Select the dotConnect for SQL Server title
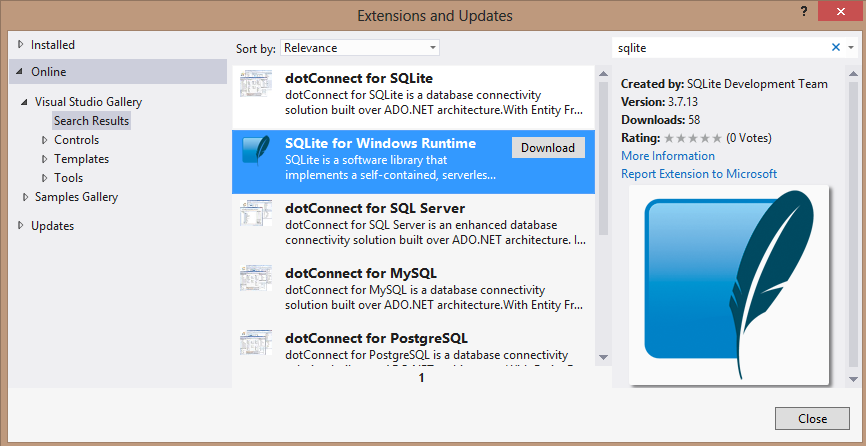 (x=375, y=209)
